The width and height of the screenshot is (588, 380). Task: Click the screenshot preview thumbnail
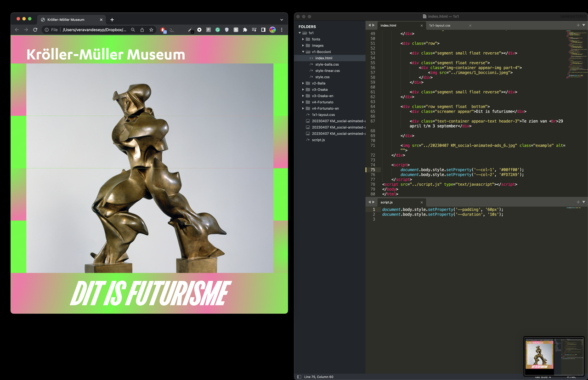click(554, 356)
